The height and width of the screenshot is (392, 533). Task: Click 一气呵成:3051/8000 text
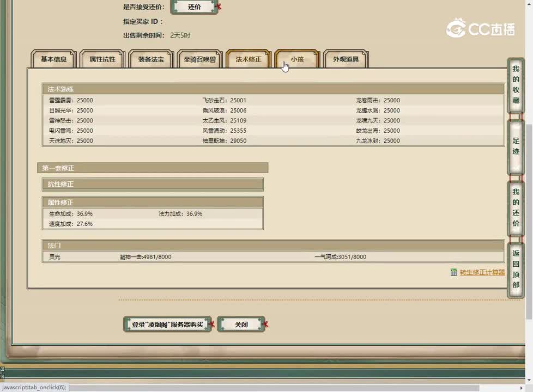[x=340, y=257]
